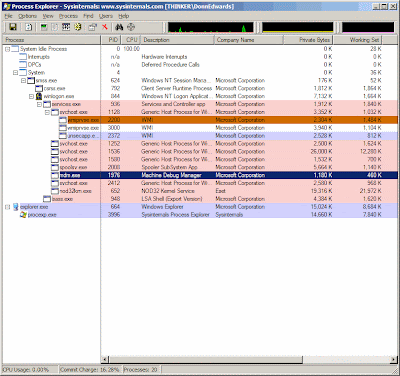Collapse the explorer.exe tree node
Image resolution: width=400 pixels, height=376 pixels.
[7, 207]
